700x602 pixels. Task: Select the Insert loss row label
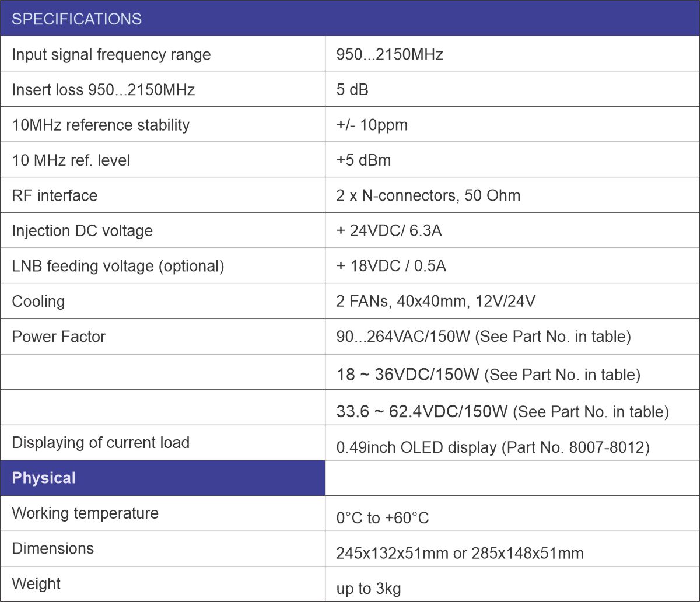[x=103, y=90]
